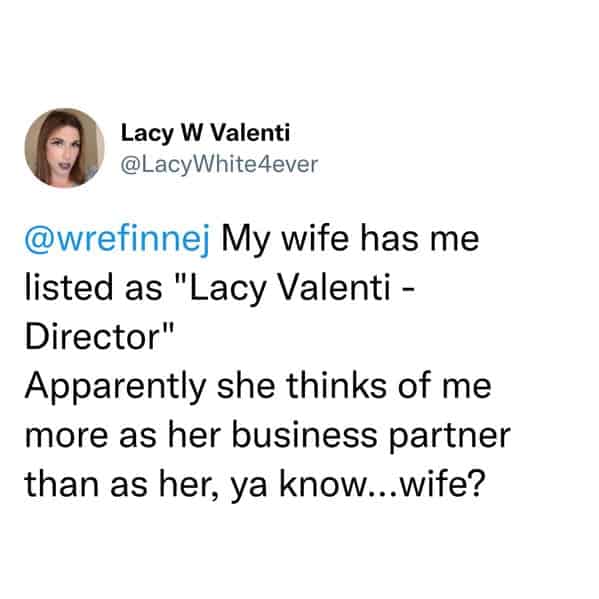Viewport: 599px width, 599px height.
Task: Open the @LacyWhite4ever handle
Action: 219,165
